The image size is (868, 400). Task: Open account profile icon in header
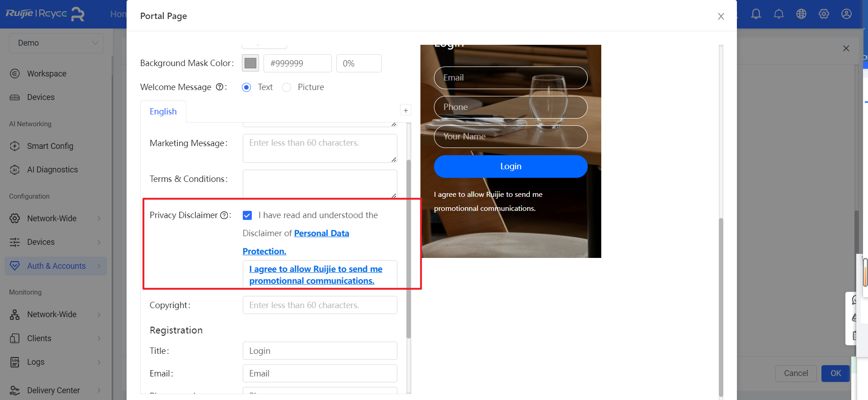tap(846, 14)
